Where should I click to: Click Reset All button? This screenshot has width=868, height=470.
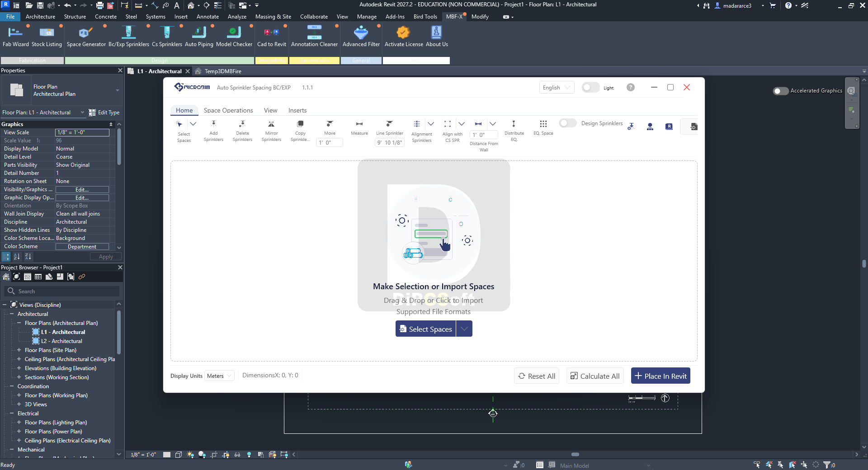(x=537, y=376)
